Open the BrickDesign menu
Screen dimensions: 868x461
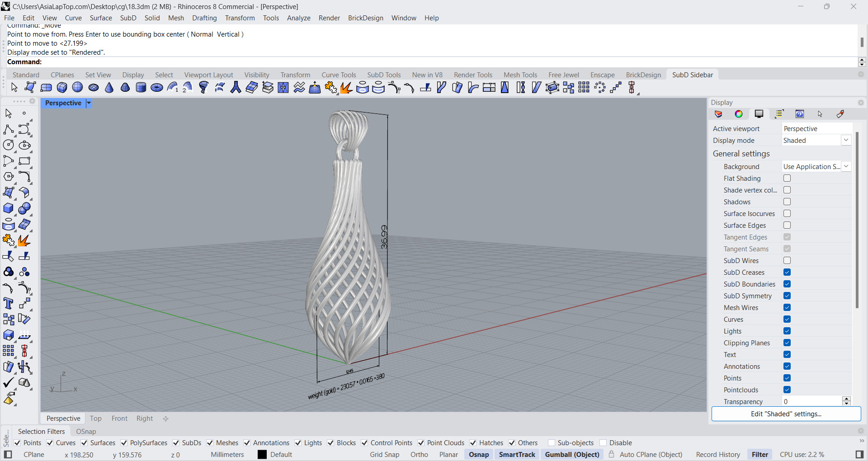[x=365, y=18]
